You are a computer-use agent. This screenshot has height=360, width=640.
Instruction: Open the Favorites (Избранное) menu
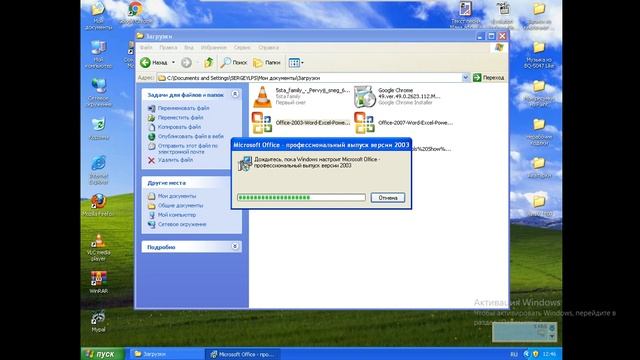213,47
